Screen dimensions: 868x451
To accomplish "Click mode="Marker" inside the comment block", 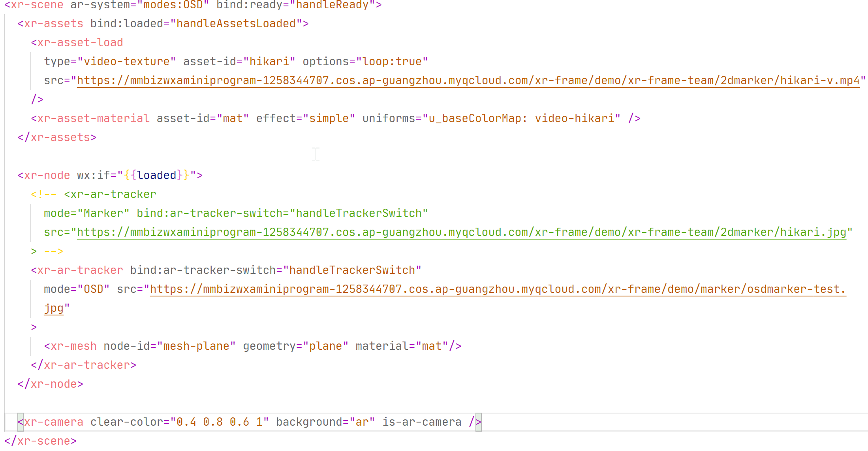I will [x=86, y=213].
